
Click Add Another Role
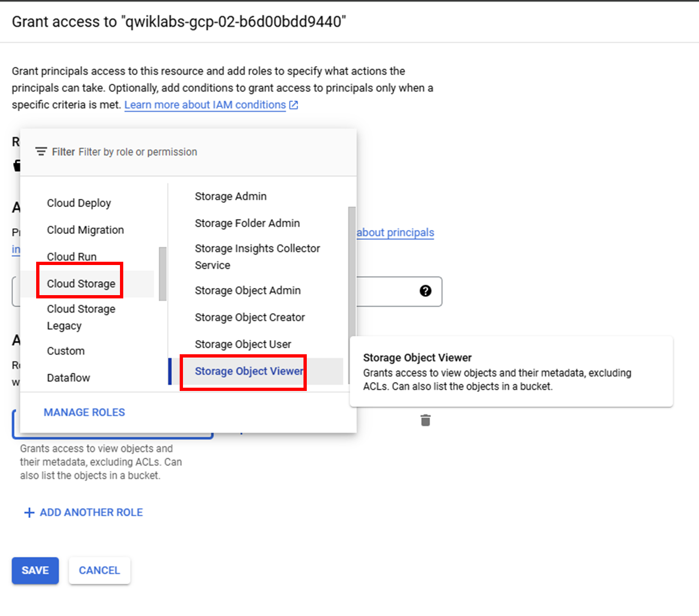tap(83, 513)
